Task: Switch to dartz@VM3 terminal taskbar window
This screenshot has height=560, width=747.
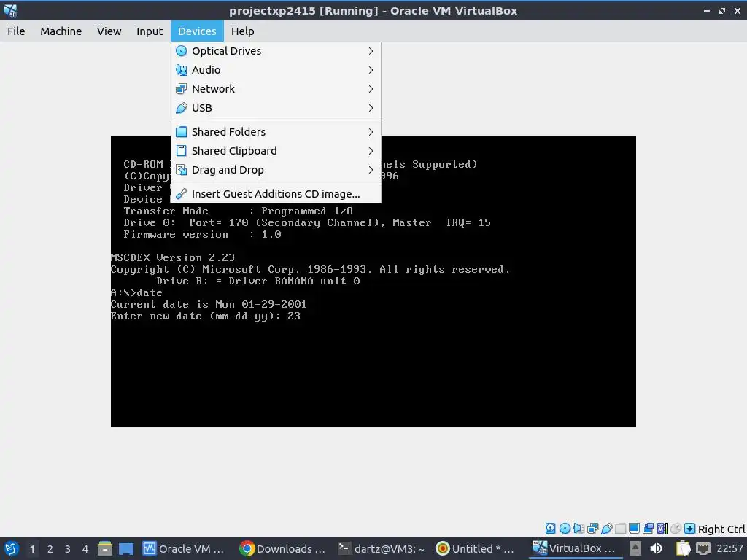Action: click(381, 548)
